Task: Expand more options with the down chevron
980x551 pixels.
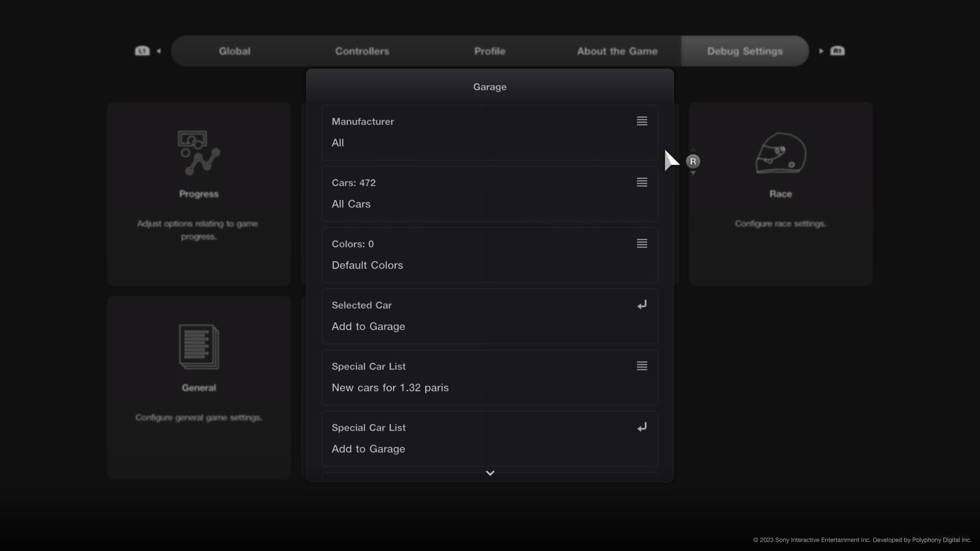Action: (x=489, y=473)
